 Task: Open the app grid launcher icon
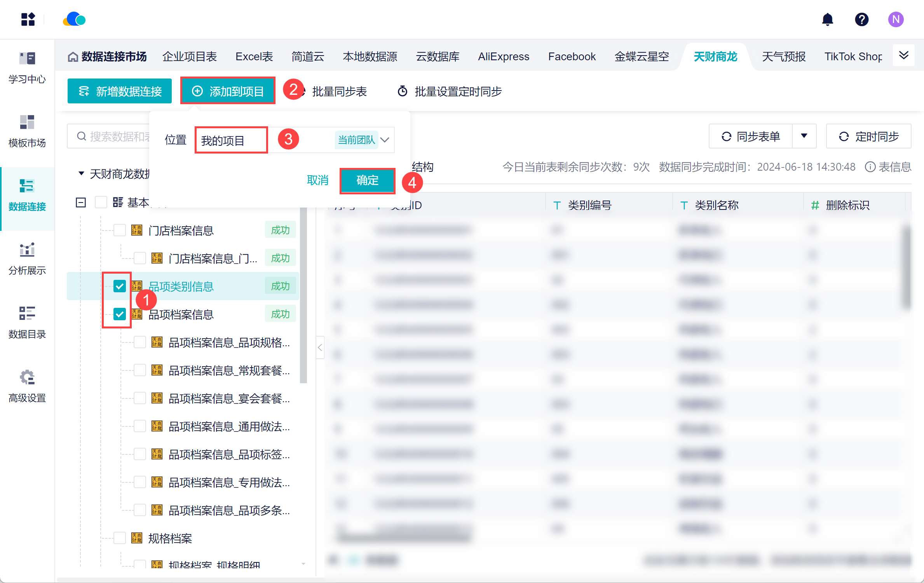(28, 19)
